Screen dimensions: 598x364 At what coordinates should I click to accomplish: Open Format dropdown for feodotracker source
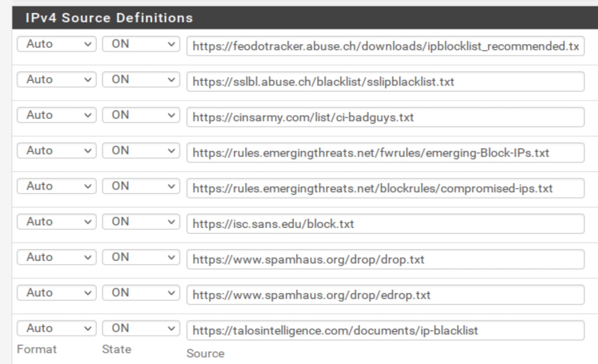click(56, 44)
